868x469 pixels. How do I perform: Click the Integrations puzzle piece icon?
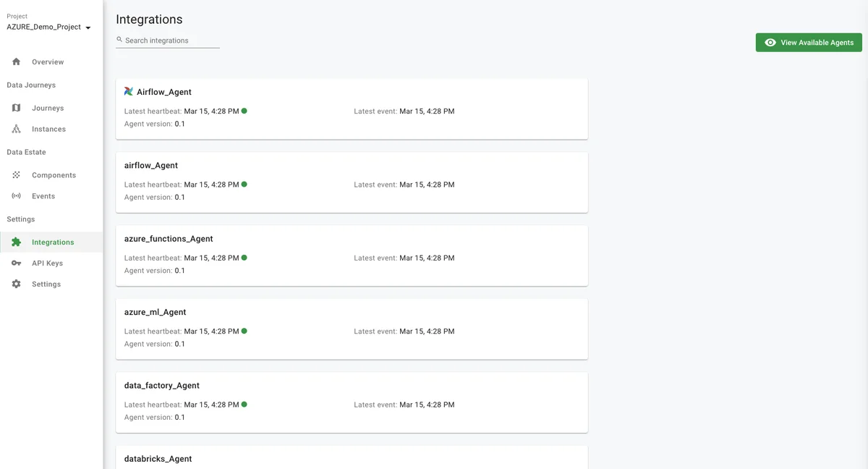[x=16, y=242]
